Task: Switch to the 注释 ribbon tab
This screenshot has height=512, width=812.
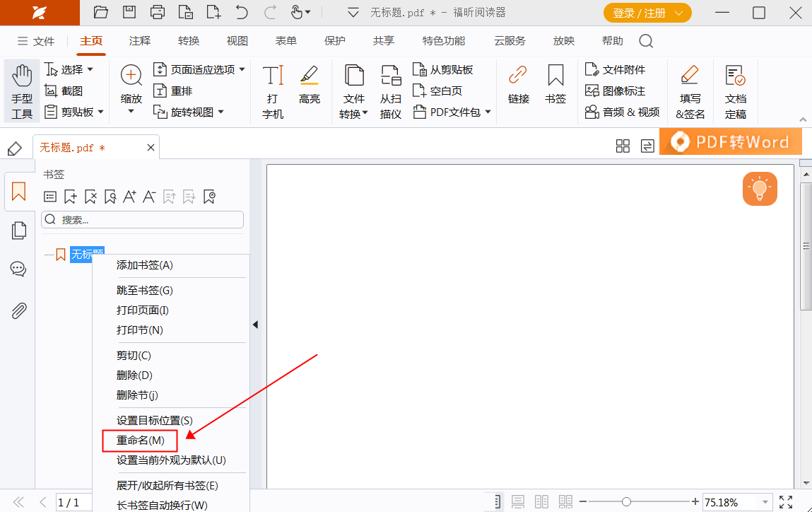Action: [139, 40]
